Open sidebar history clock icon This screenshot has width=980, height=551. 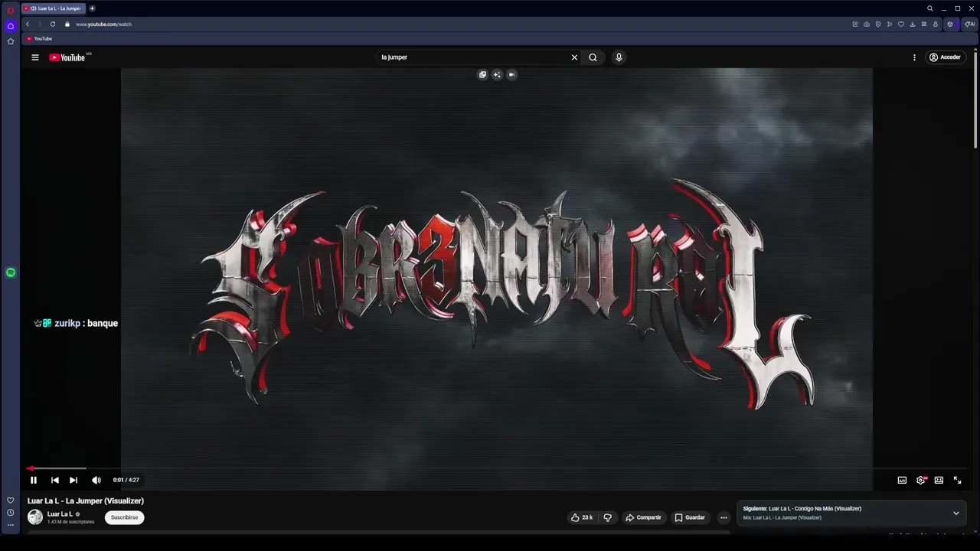[11, 513]
